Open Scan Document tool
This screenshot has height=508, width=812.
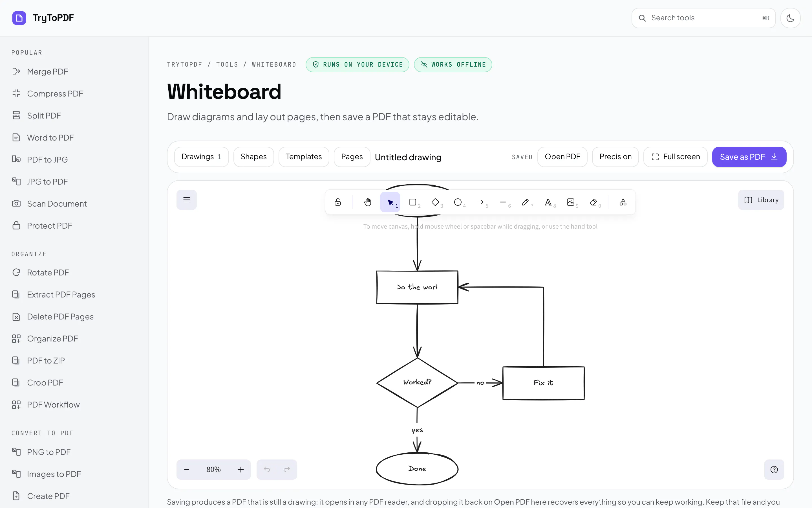(74, 203)
